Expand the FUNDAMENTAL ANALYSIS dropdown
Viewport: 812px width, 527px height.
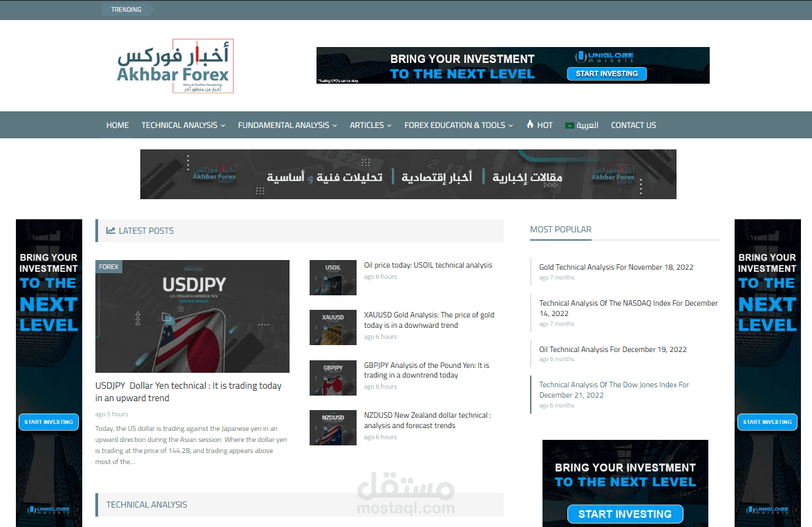(x=283, y=125)
